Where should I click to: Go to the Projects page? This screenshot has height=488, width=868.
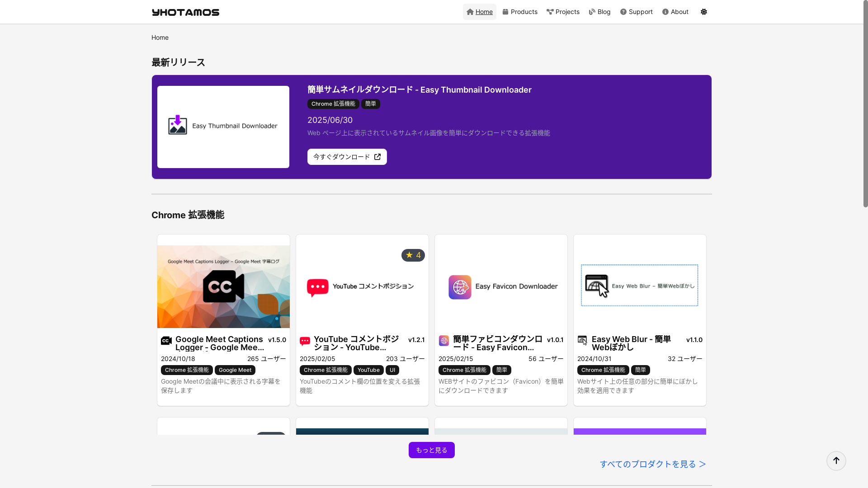pos(563,12)
